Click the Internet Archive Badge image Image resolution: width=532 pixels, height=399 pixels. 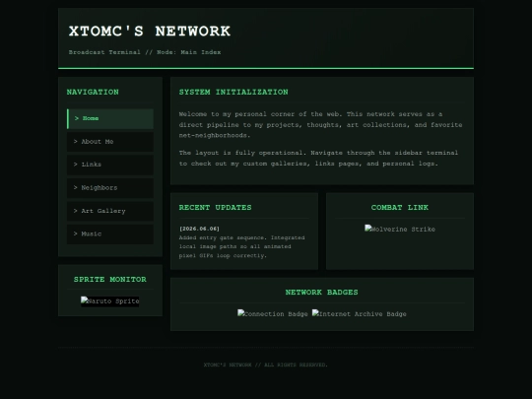point(359,314)
